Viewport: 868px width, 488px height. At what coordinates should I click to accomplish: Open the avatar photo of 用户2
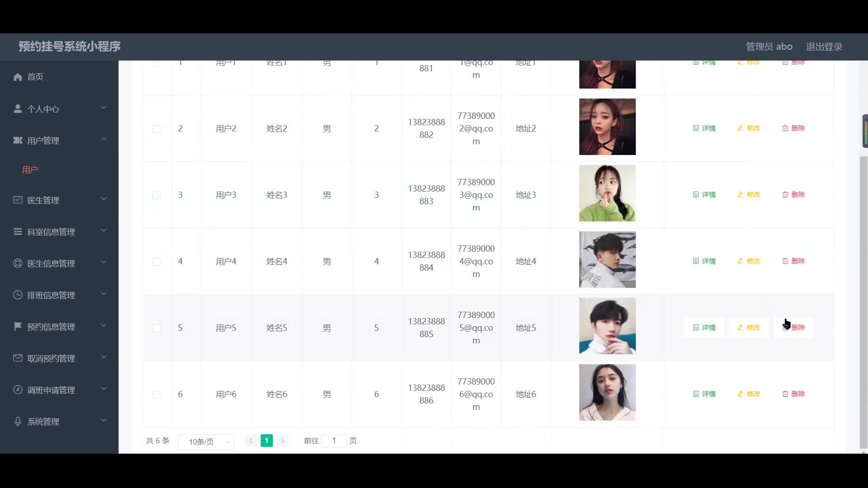(x=607, y=127)
